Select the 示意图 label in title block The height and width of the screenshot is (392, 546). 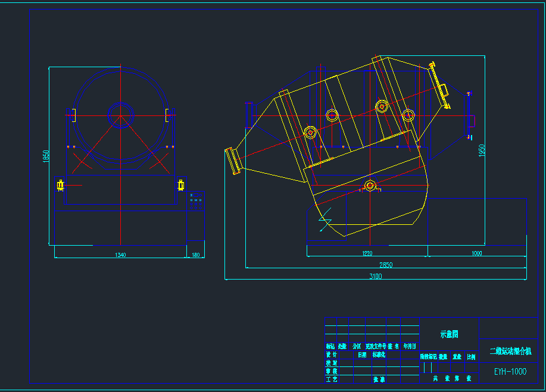click(x=449, y=334)
